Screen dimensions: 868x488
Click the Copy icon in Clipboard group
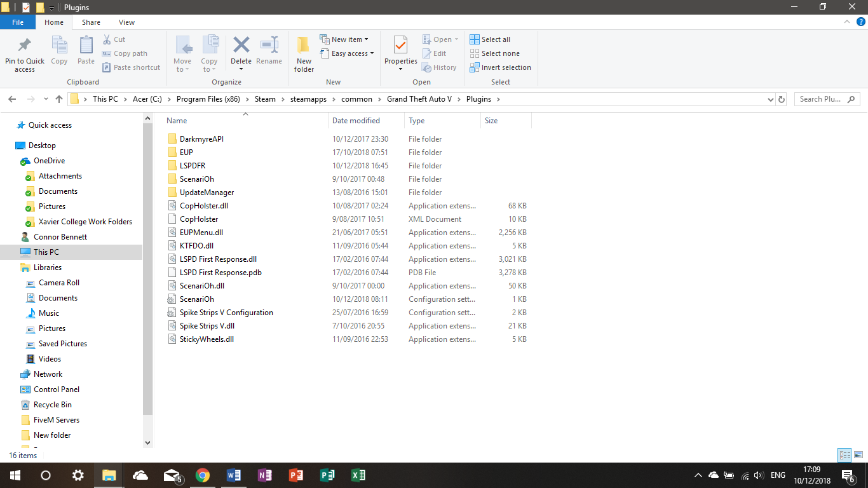(x=59, y=46)
